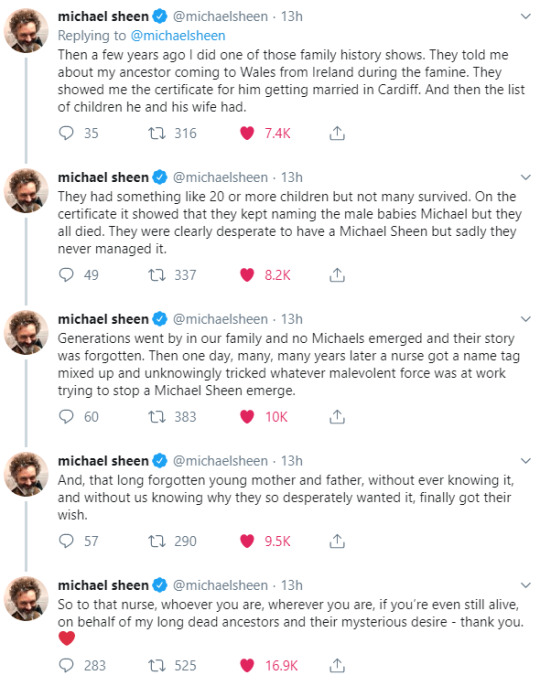The image size is (540, 686).
Task: Share the tweet about family history shows
Action: 337,133
